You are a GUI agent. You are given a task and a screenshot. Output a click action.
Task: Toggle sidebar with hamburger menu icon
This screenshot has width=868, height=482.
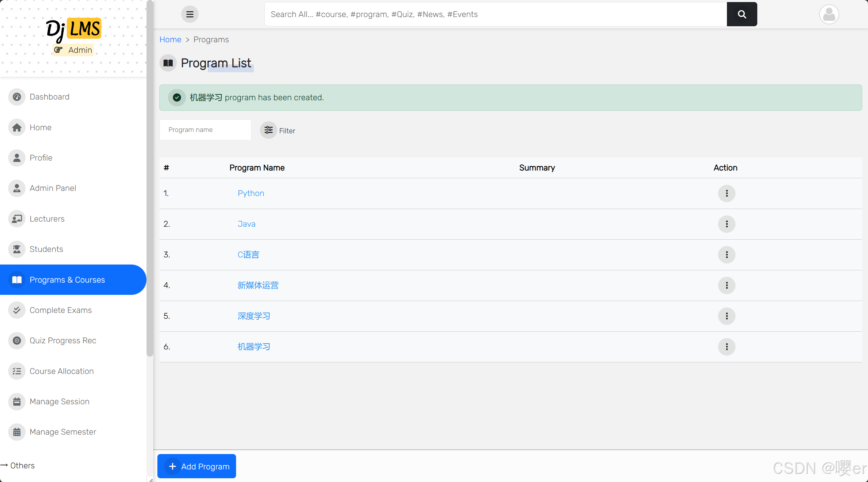tap(190, 14)
